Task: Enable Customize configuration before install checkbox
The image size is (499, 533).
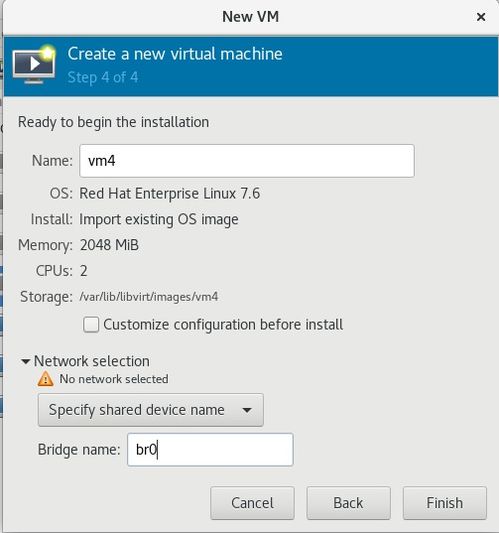Action: coord(91,324)
